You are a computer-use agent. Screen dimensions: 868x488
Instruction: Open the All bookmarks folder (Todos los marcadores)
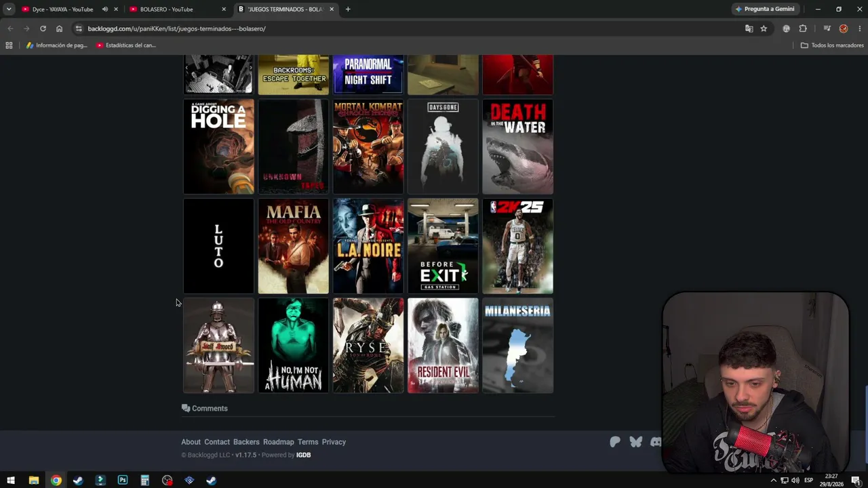click(x=832, y=45)
